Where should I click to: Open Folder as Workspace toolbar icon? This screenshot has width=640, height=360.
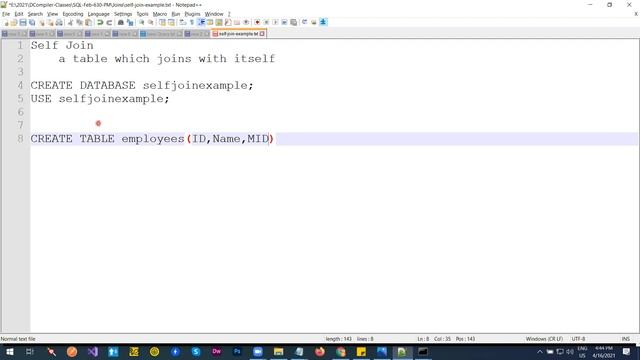click(237, 22)
